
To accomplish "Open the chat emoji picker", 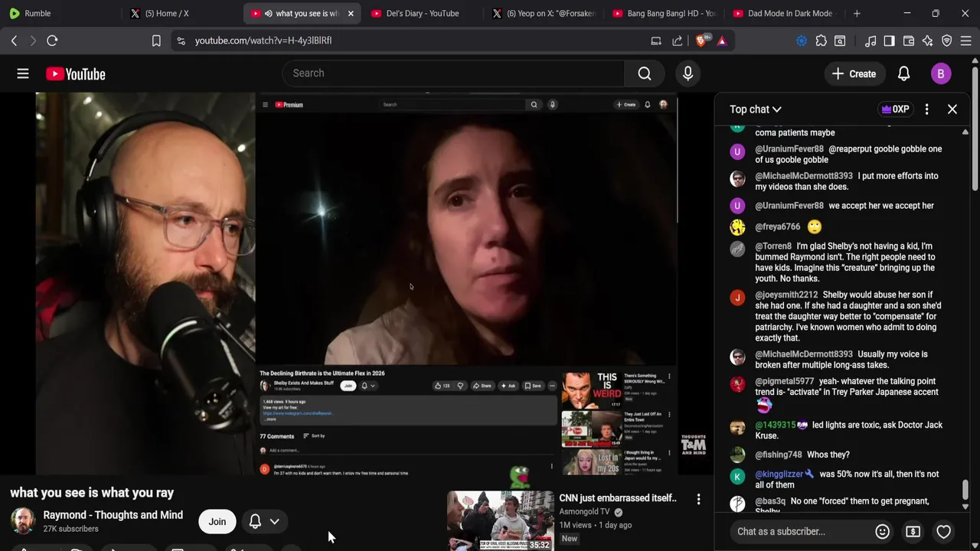I will click(882, 531).
